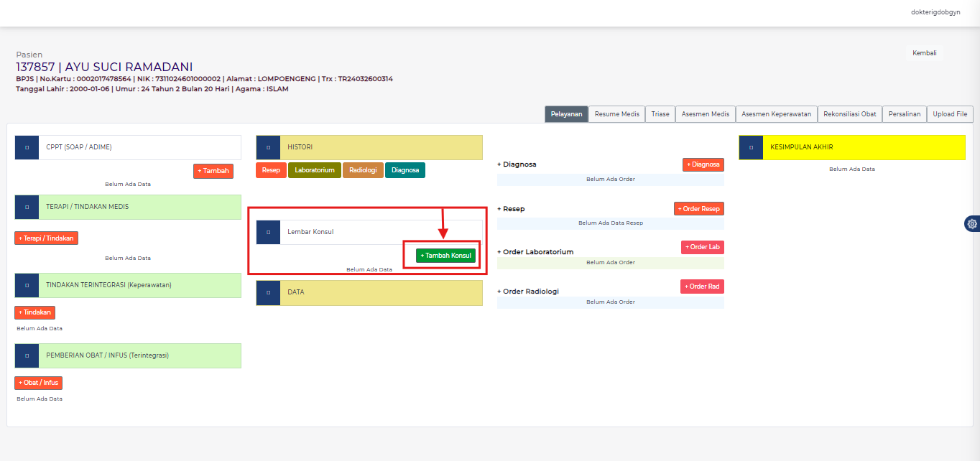
Task: Click the square icon beside CPPT (SOAP / ADIME)
Action: [27, 147]
